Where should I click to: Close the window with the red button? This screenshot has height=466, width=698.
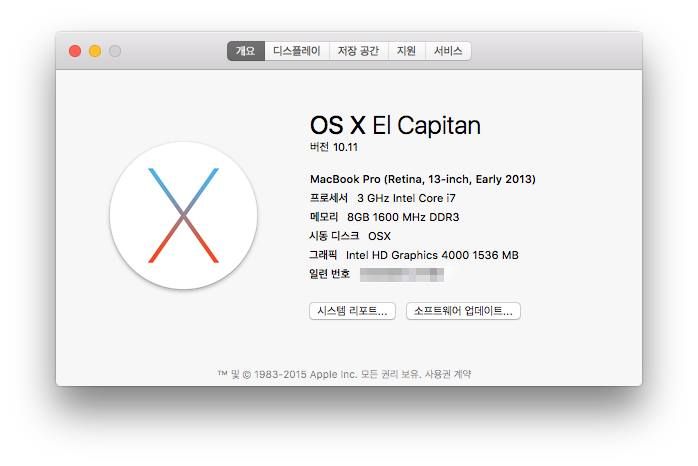[75, 51]
